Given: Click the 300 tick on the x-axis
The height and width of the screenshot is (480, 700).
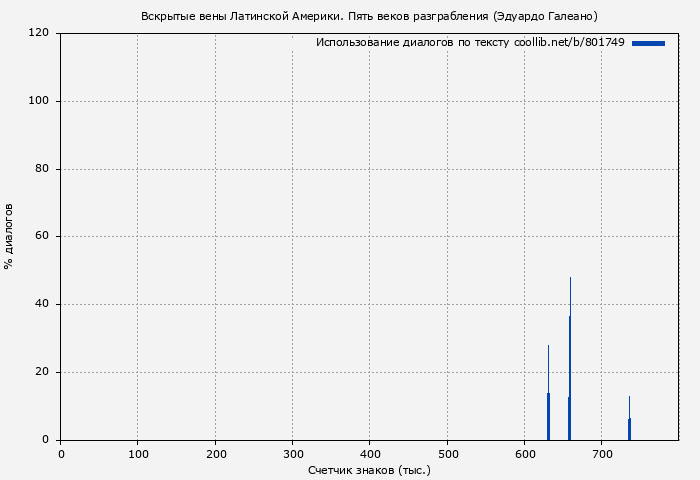Looking at the screenshot, I should 292,454.
